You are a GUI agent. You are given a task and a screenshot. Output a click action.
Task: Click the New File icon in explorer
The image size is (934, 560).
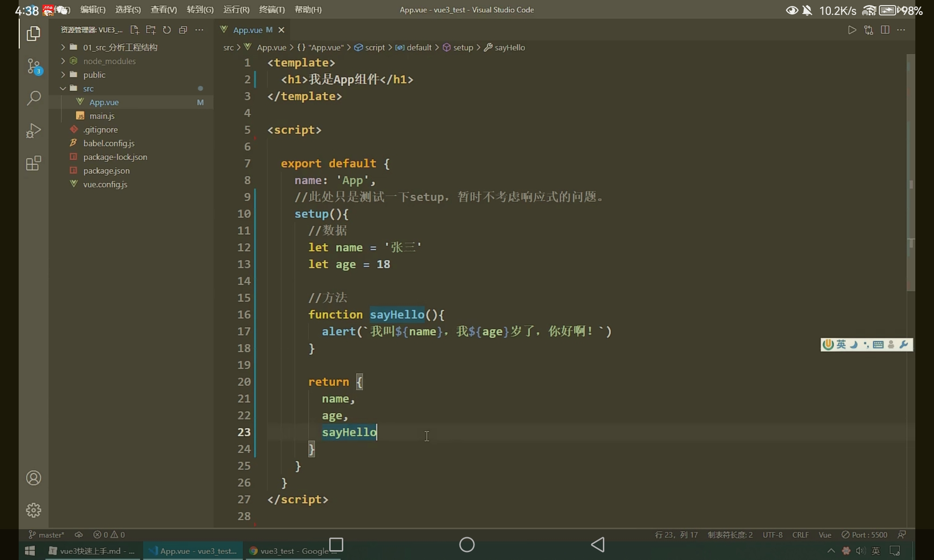(134, 30)
